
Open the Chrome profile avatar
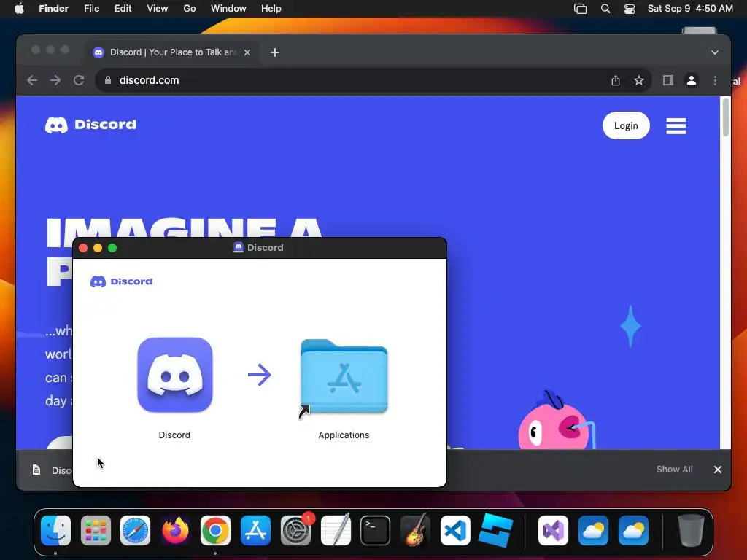point(692,80)
